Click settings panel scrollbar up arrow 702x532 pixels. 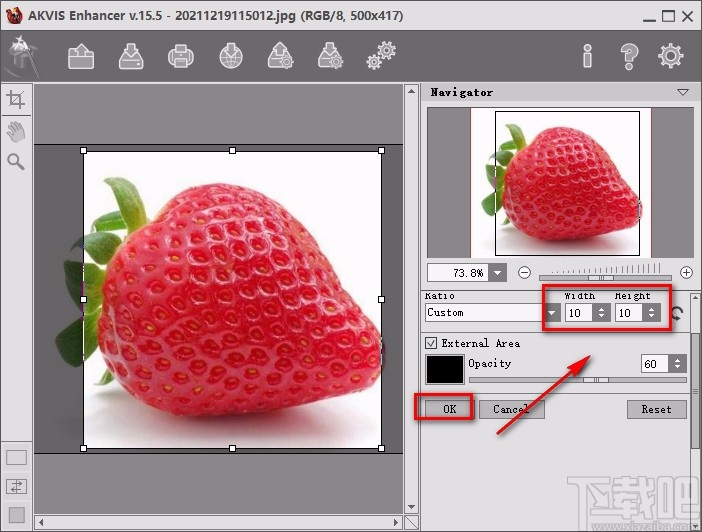(695, 298)
